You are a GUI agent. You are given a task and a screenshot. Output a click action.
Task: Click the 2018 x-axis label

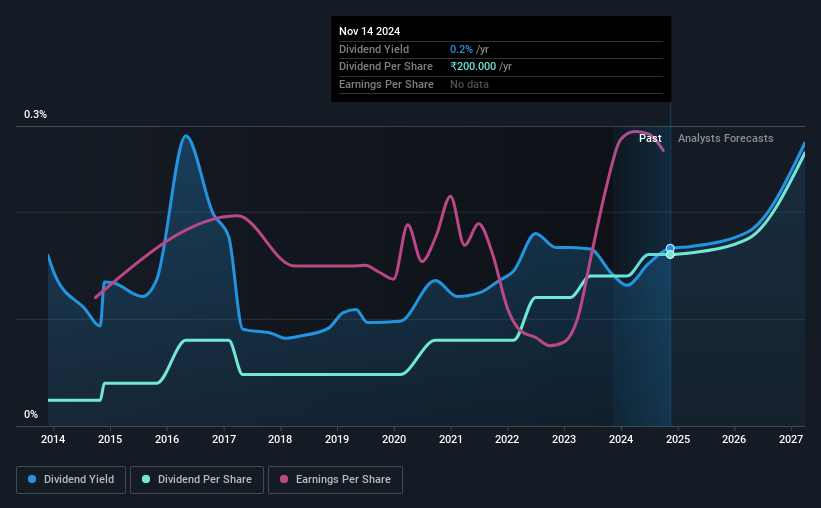[x=280, y=439]
